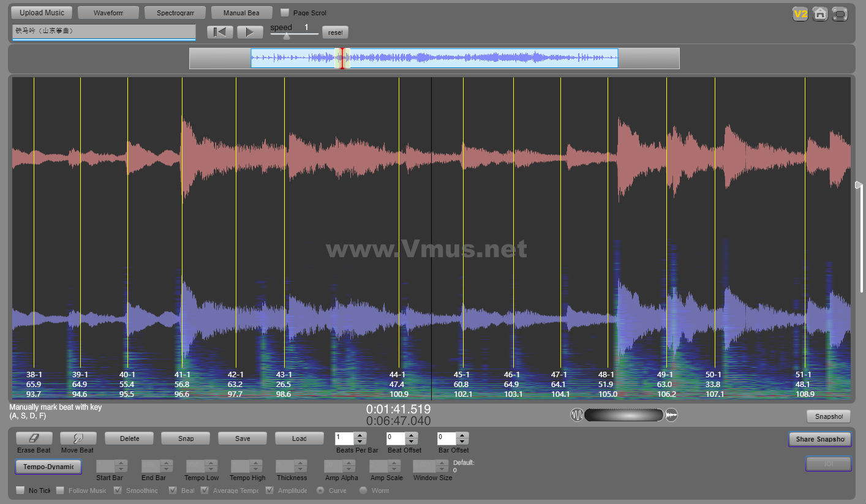Increase Beats Per Bar with up arrow
Viewport: 866px width, 504px height.
(360, 435)
